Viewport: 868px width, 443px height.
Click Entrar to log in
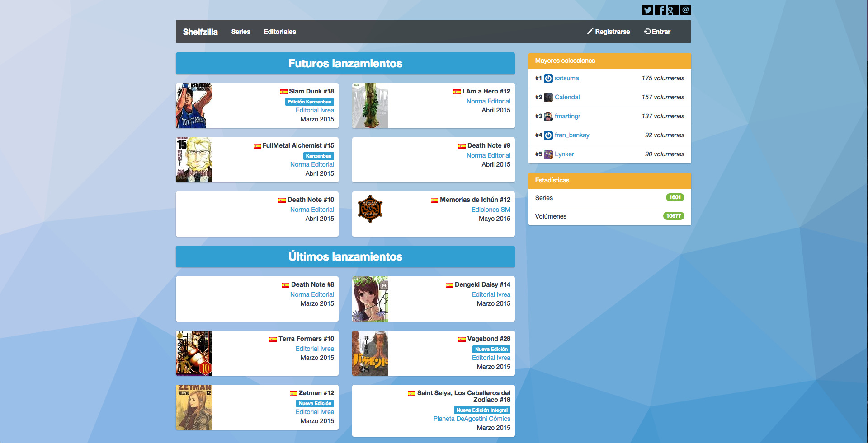click(657, 32)
